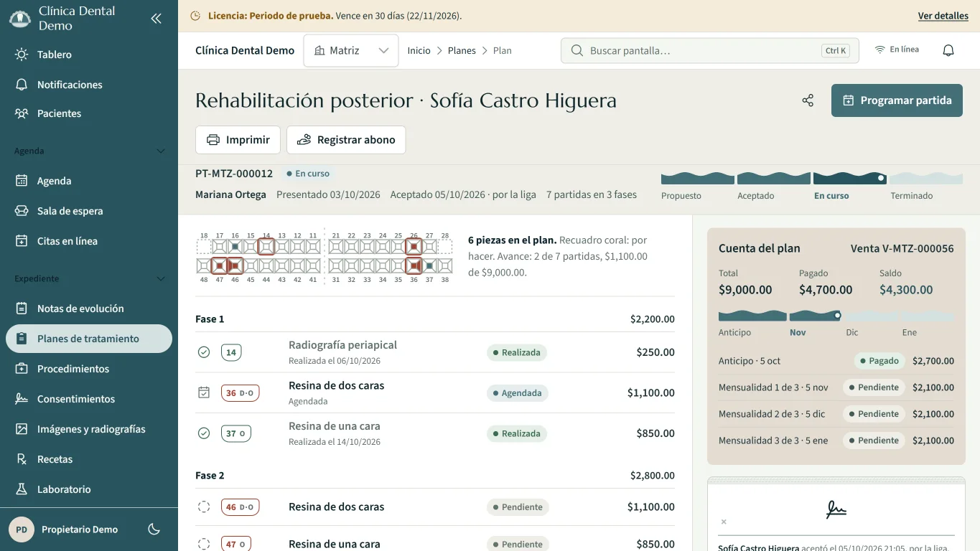Image resolution: width=980 pixels, height=551 pixels.
Task: Click Planes breadcrumb link
Action: (462, 51)
